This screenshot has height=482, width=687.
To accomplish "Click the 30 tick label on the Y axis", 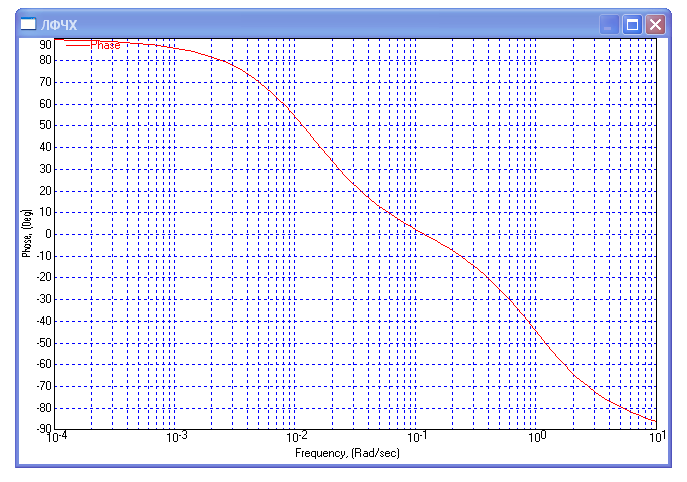I will [45, 169].
